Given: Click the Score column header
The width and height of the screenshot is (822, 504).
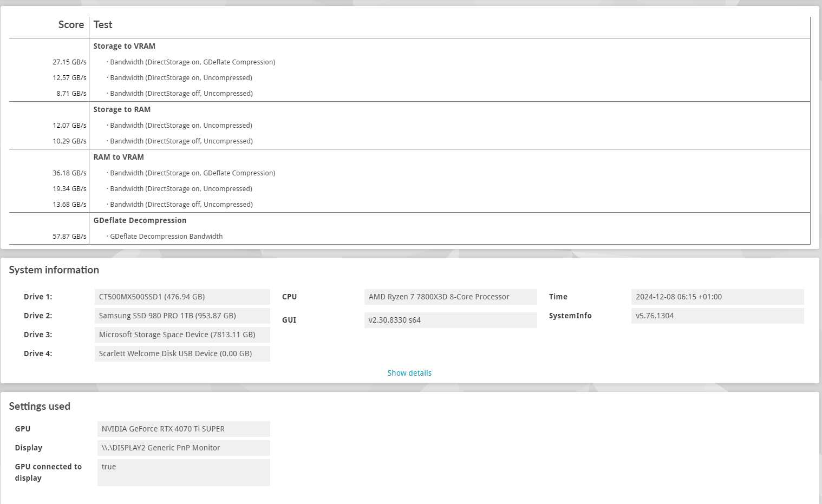Looking at the screenshot, I should pos(71,25).
